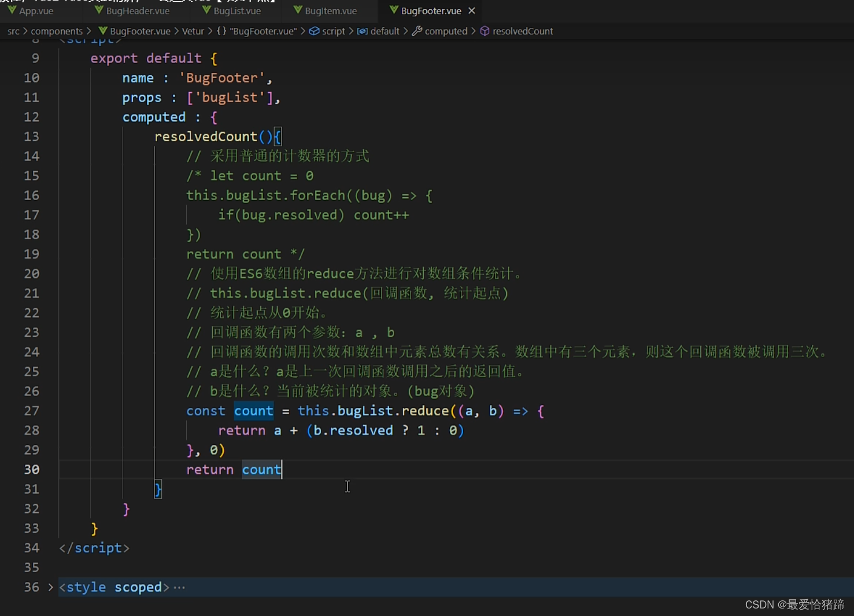Click the Vue icon on BugHeader.vue tab
This screenshot has height=616, width=854.
coord(99,10)
